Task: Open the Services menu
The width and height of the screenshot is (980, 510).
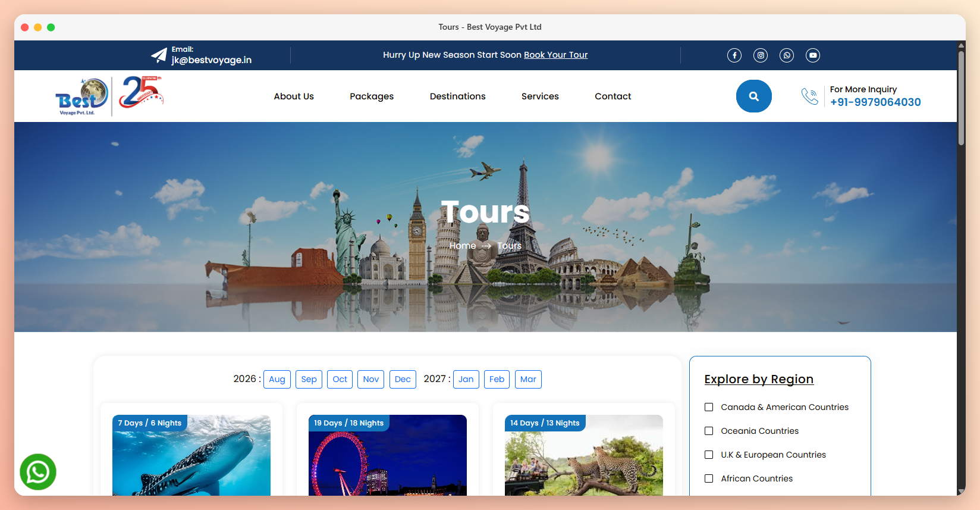Action: coord(540,96)
